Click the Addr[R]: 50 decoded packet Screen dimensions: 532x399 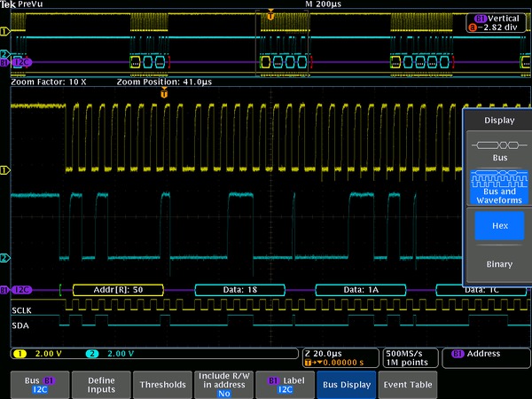click(x=120, y=290)
